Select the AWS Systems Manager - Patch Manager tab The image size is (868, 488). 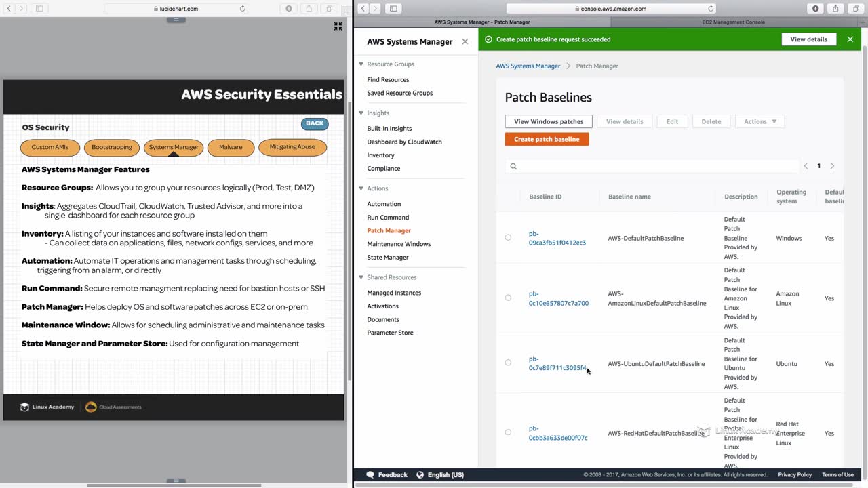pyautogui.click(x=482, y=22)
